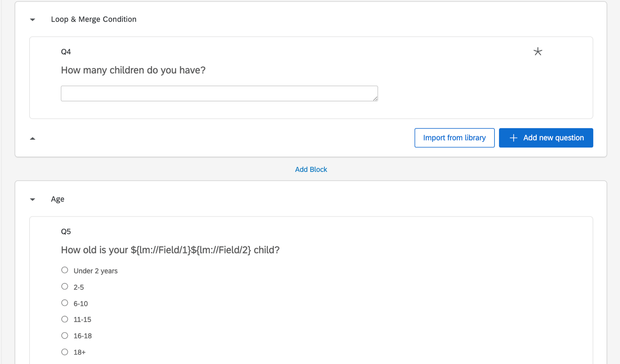
Task: Click the Q5 "How old is your" question text
Action: (170, 250)
